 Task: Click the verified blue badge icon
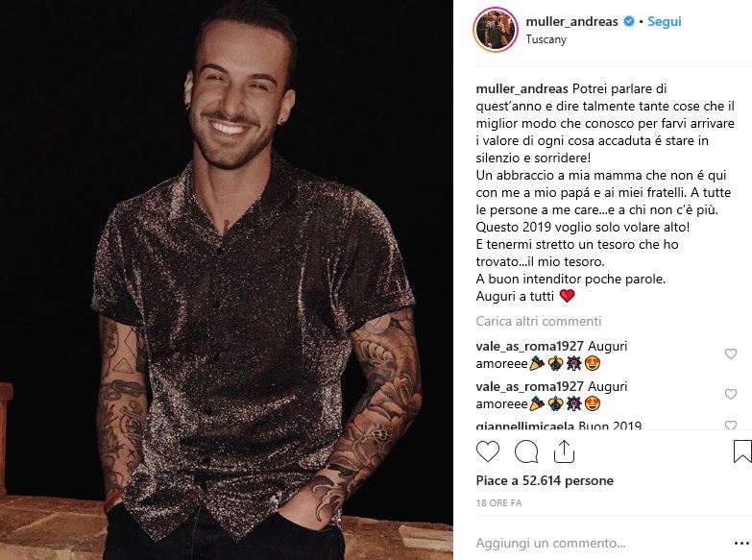pyautogui.click(x=629, y=21)
